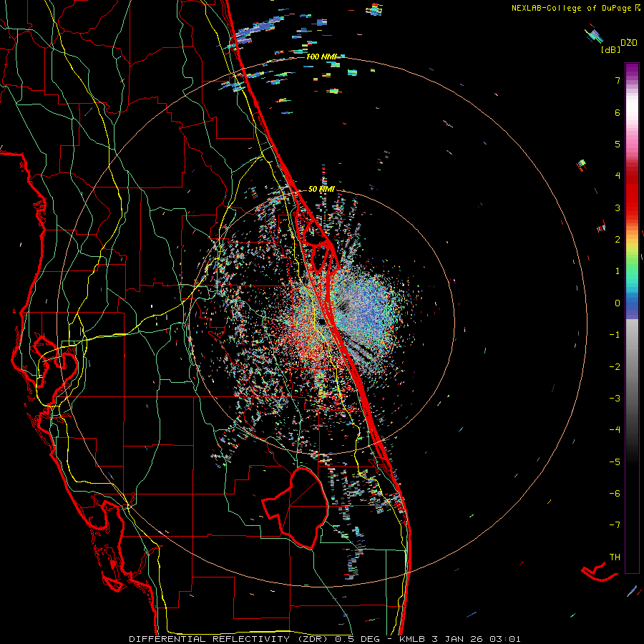644x644 pixels.
Task: Click the "03:01" time in caption
Action: (506, 639)
